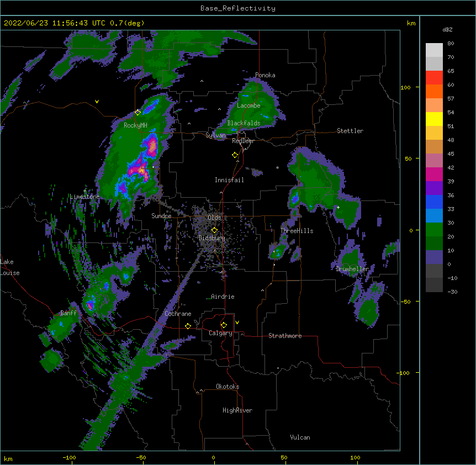Screen dimensions: 476x465
Task: Select the Innisfail label
Action: pyautogui.click(x=229, y=180)
